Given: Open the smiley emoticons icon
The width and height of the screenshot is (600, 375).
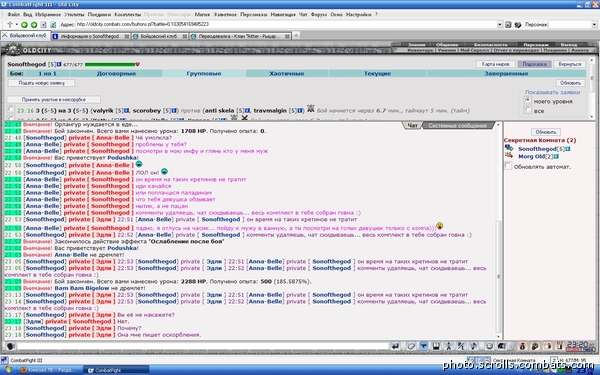Looking at the screenshot, I should 489,346.
